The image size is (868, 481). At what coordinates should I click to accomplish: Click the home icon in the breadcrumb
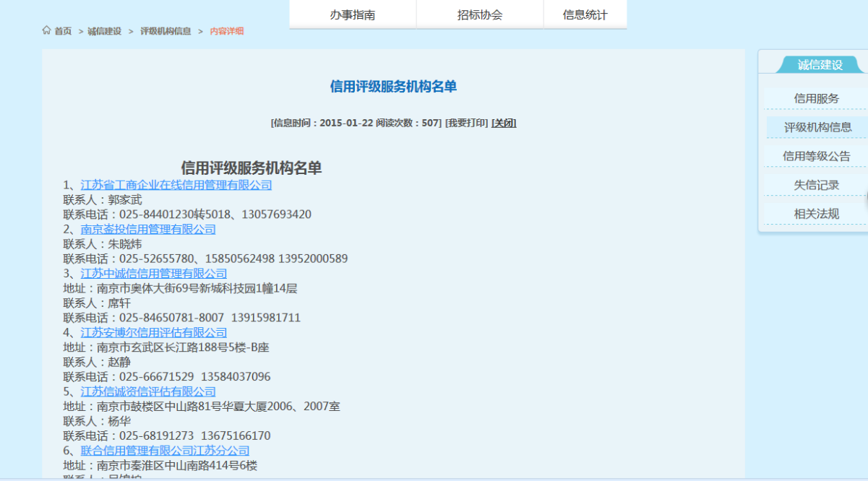click(47, 30)
